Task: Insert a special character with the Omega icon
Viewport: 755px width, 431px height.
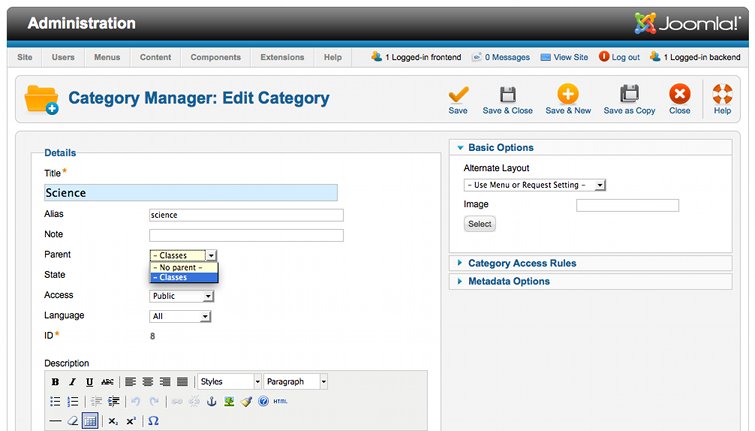Action: pyautogui.click(x=153, y=421)
